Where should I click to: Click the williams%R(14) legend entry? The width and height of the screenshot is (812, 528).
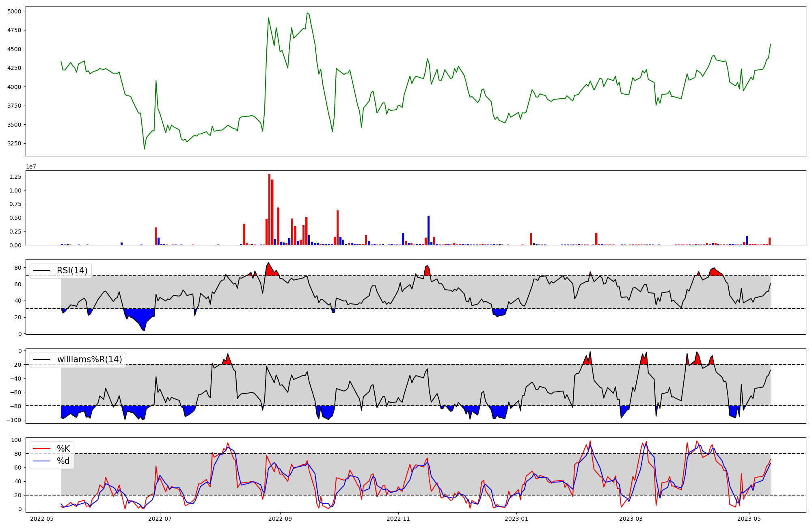click(89, 359)
